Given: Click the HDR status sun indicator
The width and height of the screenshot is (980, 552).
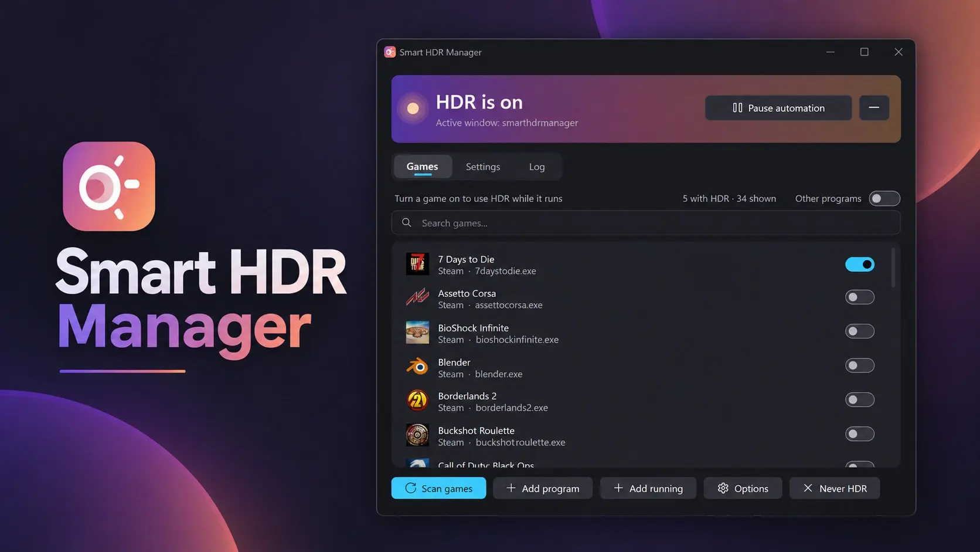Looking at the screenshot, I should tap(413, 109).
